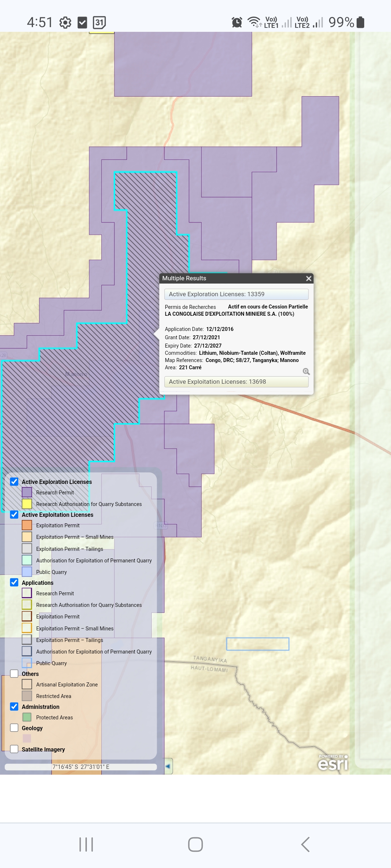Uncheck Active Exploration Licenses layer

pyautogui.click(x=14, y=482)
